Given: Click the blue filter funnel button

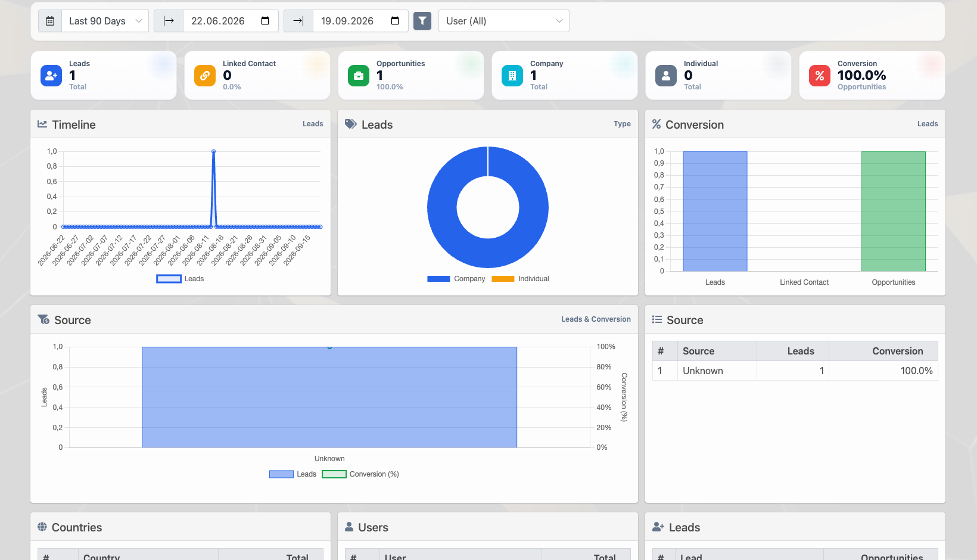Looking at the screenshot, I should tap(422, 21).
